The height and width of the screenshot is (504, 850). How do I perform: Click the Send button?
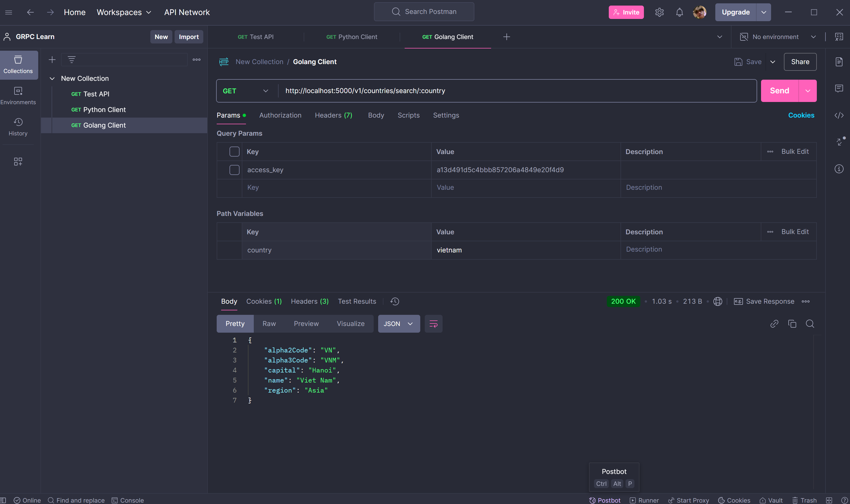pos(779,91)
